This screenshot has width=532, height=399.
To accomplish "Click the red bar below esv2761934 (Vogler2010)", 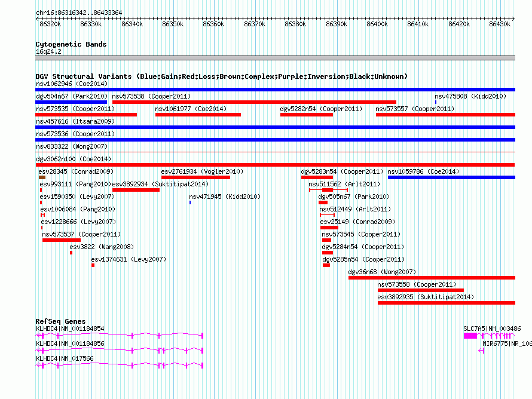I will point(196,177).
